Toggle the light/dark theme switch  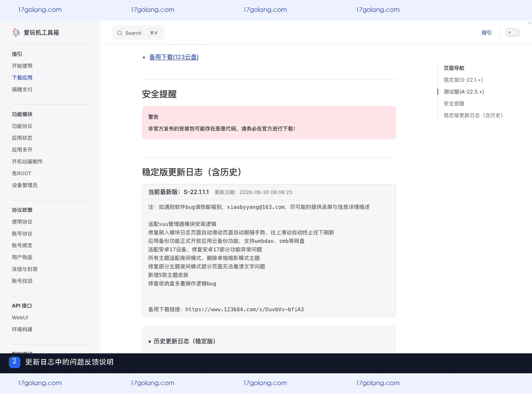(513, 33)
